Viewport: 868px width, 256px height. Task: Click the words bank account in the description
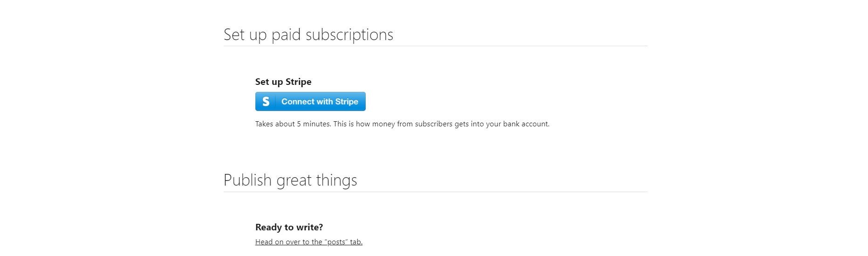pyautogui.click(x=526, y=124)
